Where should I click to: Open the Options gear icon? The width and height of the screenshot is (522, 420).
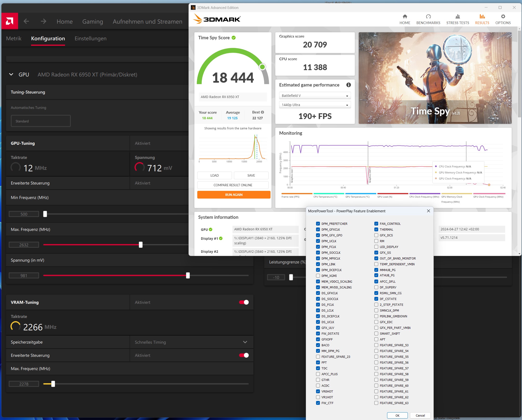coord(503,17)
